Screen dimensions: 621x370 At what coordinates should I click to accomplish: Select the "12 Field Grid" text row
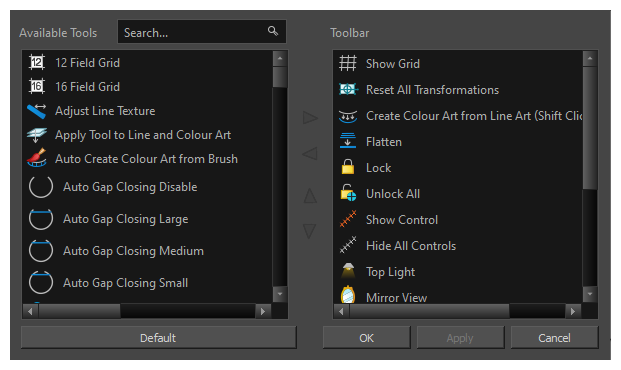[87, 63]
